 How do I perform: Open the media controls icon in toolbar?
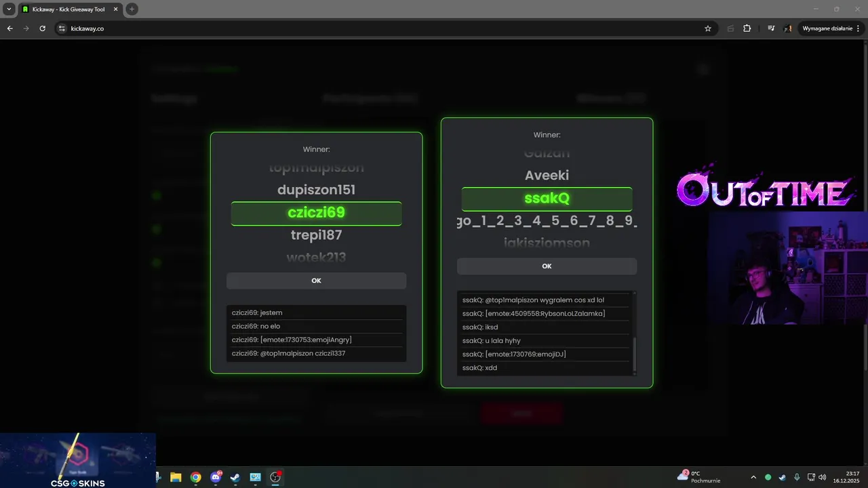pyautogui.click(x=771, y=28)
